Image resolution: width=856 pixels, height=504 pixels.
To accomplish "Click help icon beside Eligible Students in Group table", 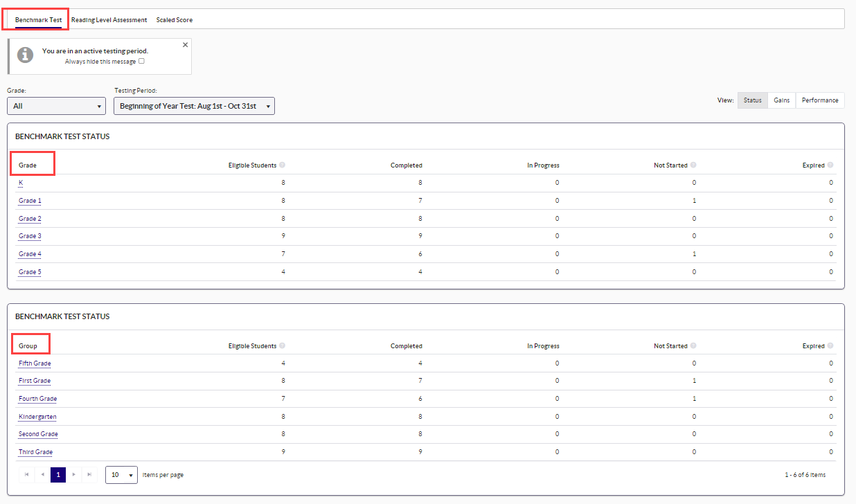I will tap(282, 346).
